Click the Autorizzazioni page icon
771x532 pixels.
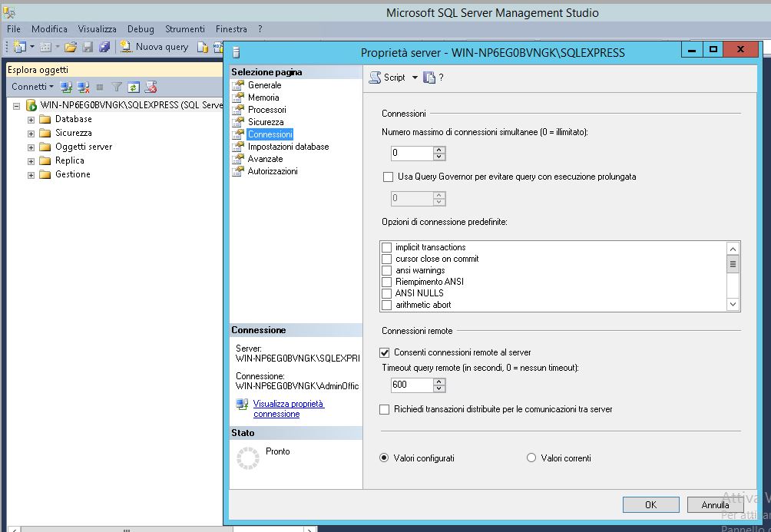click(x=238, y=171)
